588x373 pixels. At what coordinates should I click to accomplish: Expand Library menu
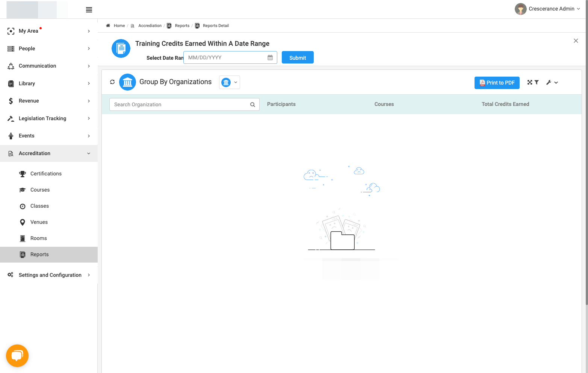click(x=49, y=83)
